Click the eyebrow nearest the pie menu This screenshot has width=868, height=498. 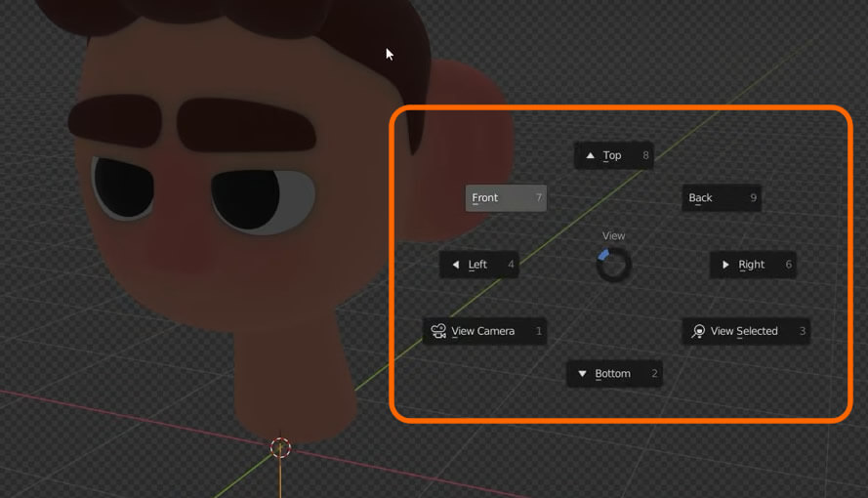tap(244, 124)
